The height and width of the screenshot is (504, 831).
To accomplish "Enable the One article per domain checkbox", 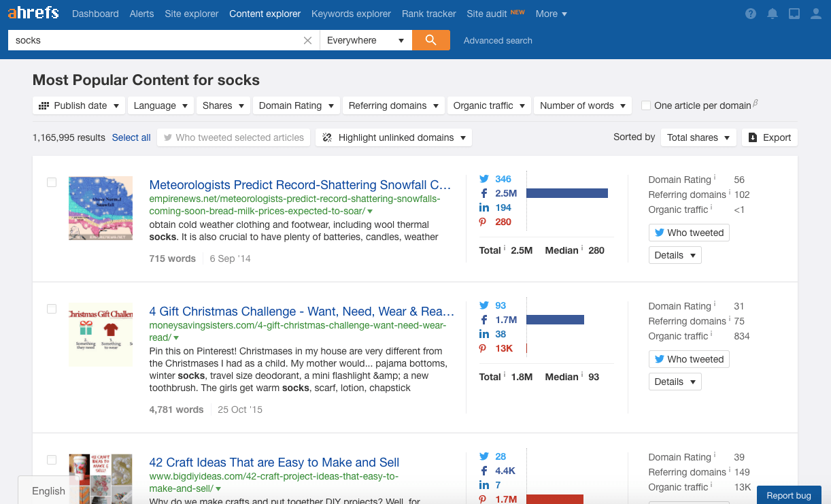I will click(x=645, y=105).
